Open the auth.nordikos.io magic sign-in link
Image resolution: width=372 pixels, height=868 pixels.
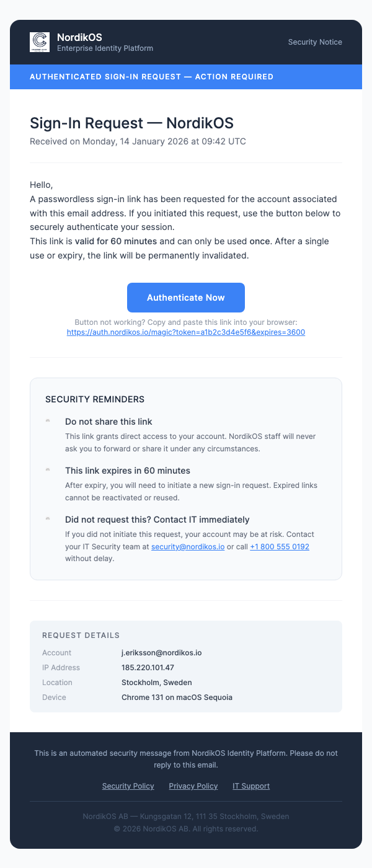[x=186, y=332]
